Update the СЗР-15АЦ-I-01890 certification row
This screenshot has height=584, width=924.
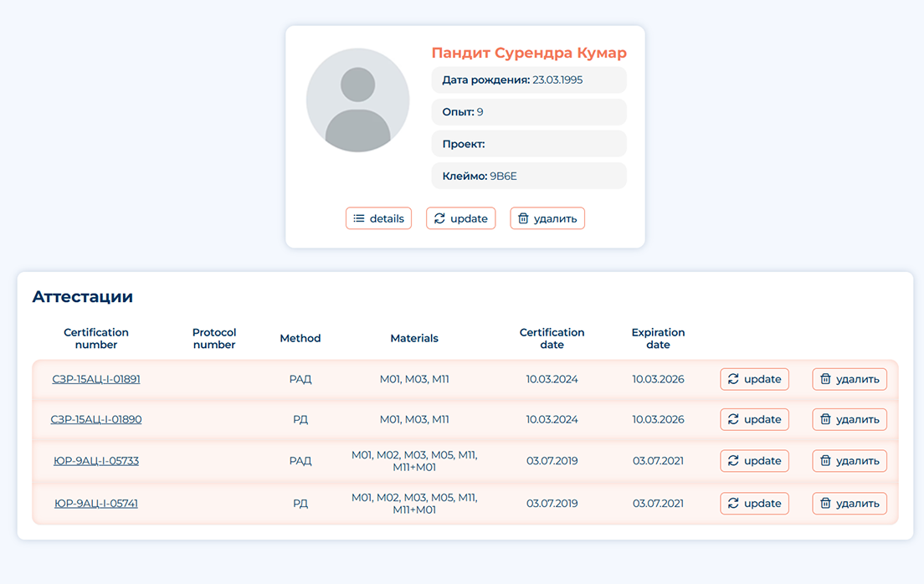[x=754, y=419]
